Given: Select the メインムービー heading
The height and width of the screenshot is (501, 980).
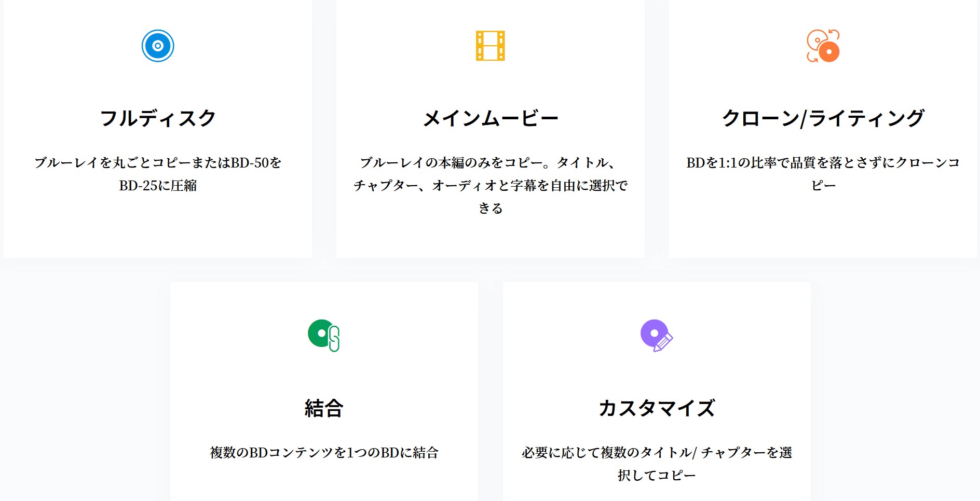Looking at the screenshot, I should click(491, 118).
